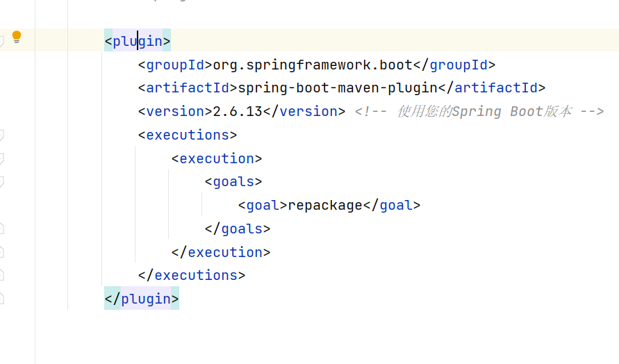Image resolution: width=619 pixels, height=364 pixels.
Task: Click the goal value repackage
Action: 325,206
